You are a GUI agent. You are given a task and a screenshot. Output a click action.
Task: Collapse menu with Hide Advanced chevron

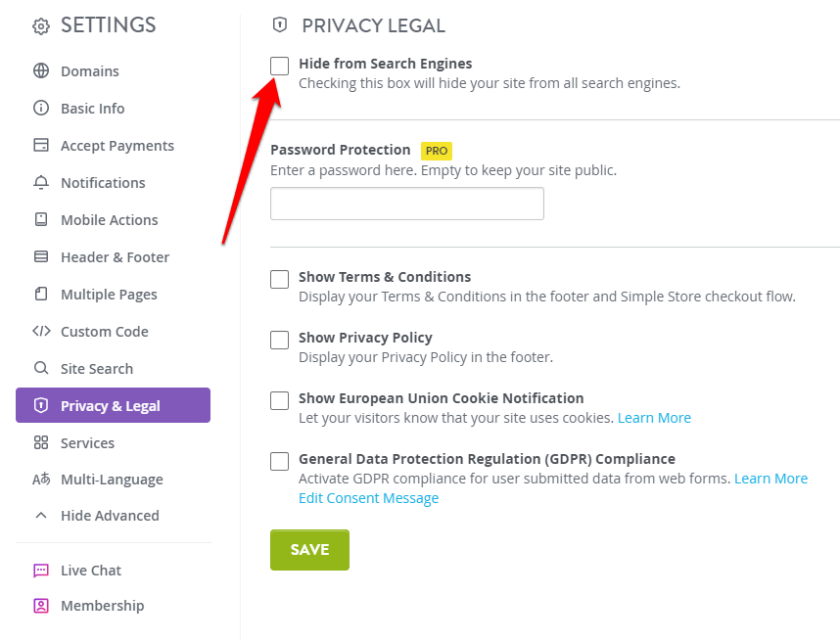pyautogui.click(x=41, y=515)
